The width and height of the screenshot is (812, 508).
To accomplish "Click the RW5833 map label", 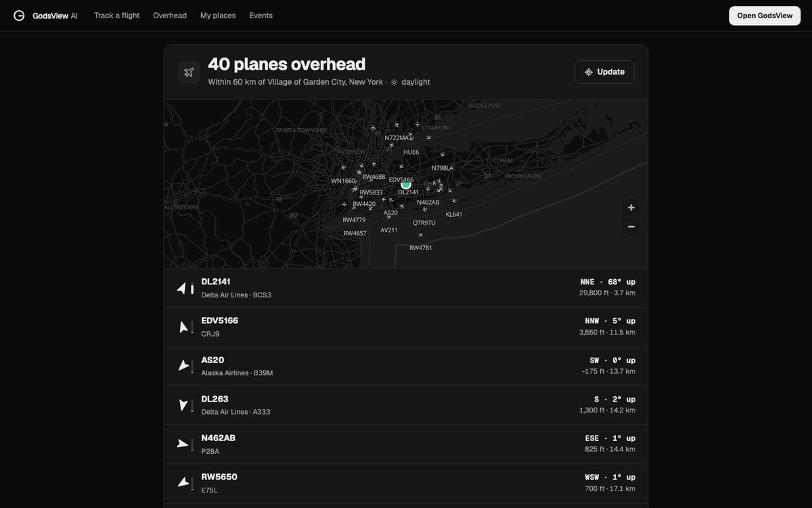I will click(371, 193).
